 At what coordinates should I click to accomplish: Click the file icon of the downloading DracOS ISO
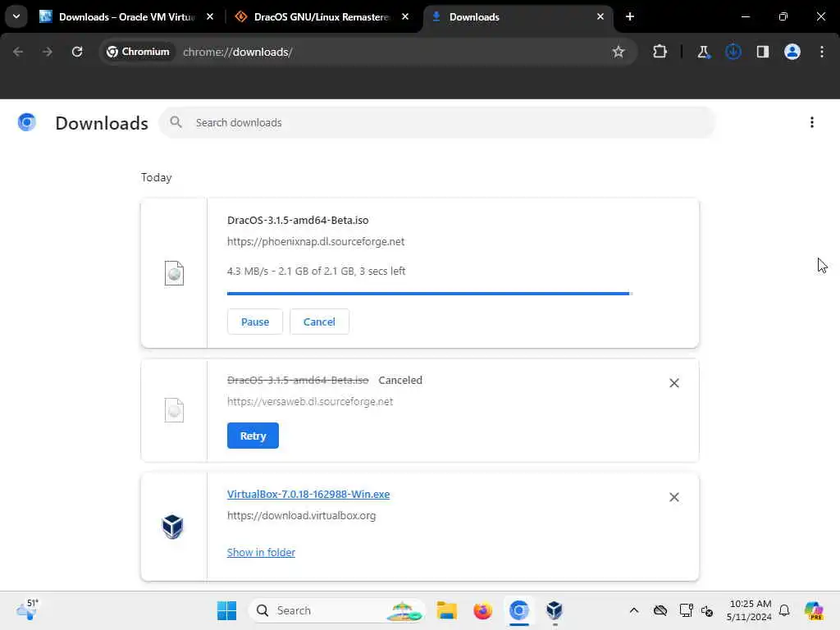click(x=174, y=273)
